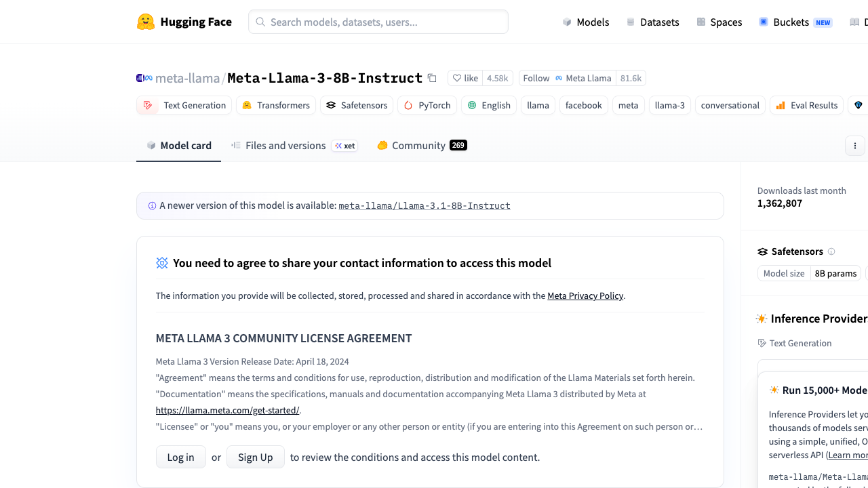Click the meta tag
This screenshot has height=488, width=868.
point(629,105)
